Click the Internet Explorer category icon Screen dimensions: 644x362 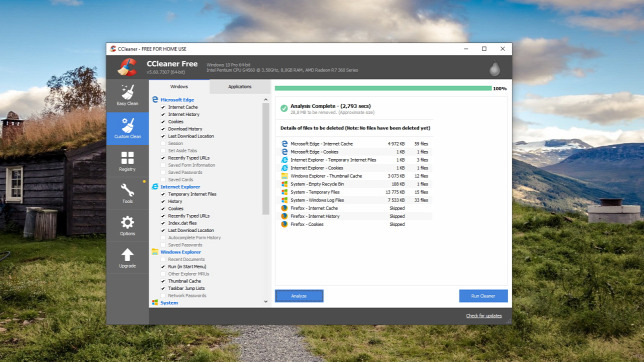155,187
